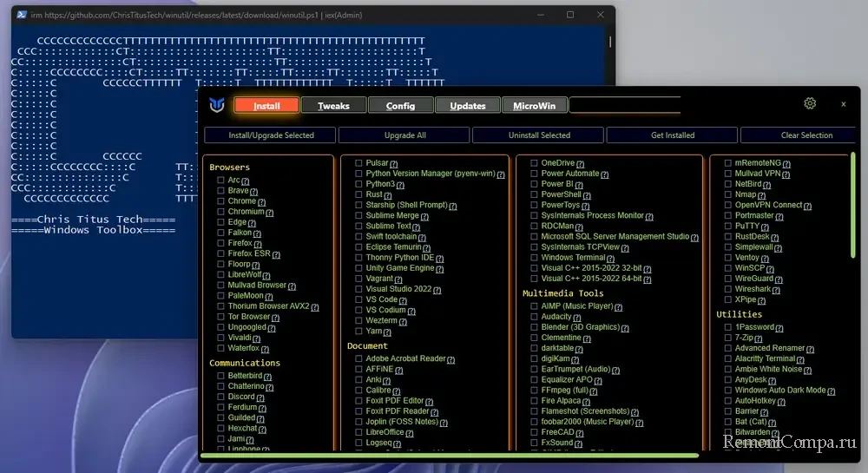Click the horizontal green scrollbar at bottom
Screen dimensions: 868x473
coord(450,456)
